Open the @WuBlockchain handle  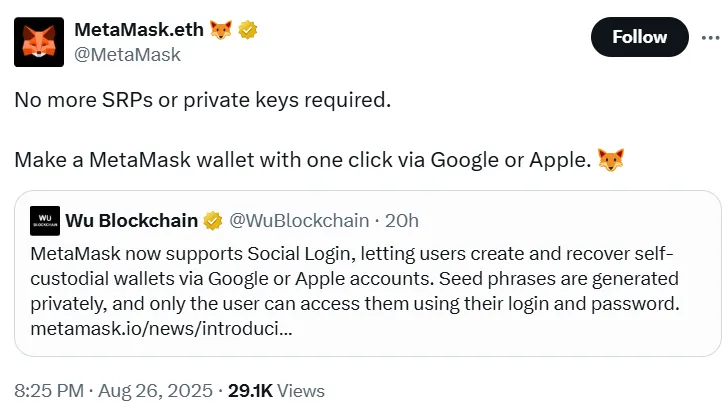click(298, 220)
